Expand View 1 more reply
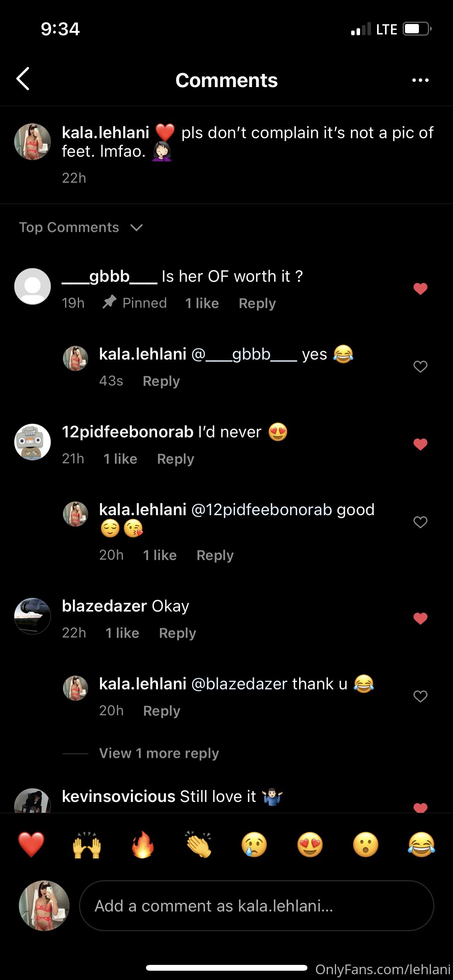This screenshot has height=980, width=453. pyautogui.click(x=159, y=753)
